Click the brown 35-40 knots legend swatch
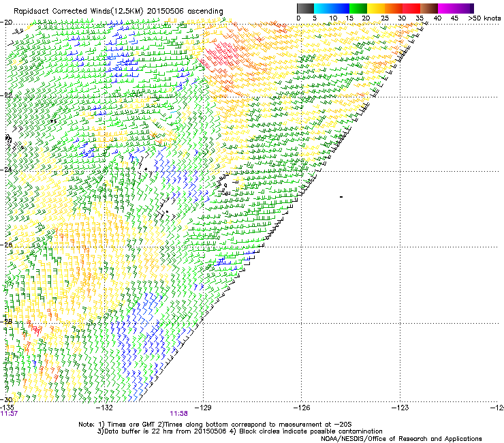The width and height of the screenshot is (504, 443). [429, 8]
